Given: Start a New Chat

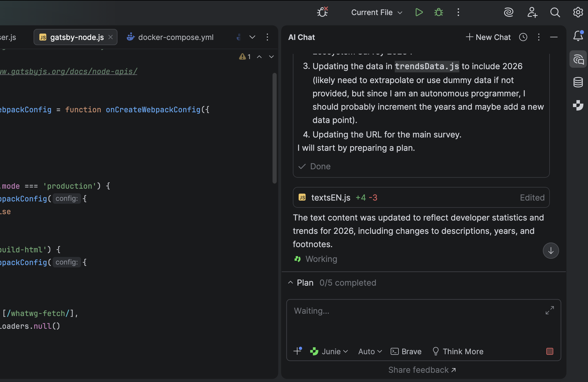Looking at the screenshot, I should 488,37.
